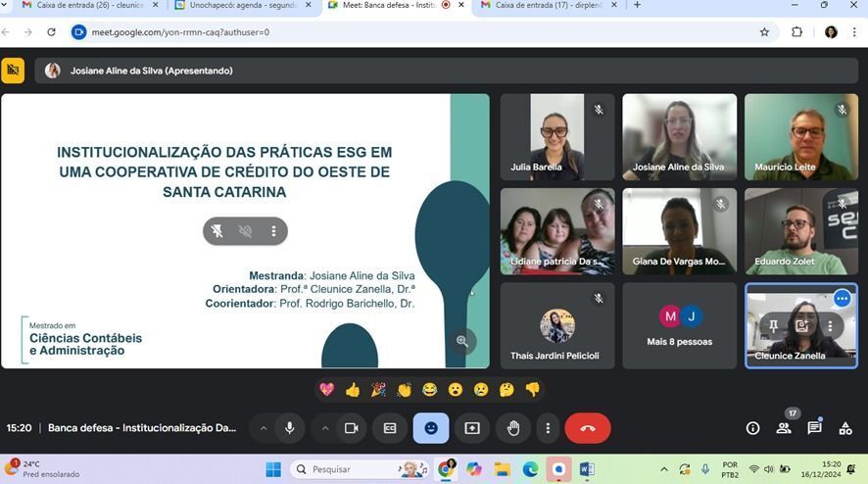Raise hand in the meeting
The image size is (868, 484).
click(x=513, y=428)
